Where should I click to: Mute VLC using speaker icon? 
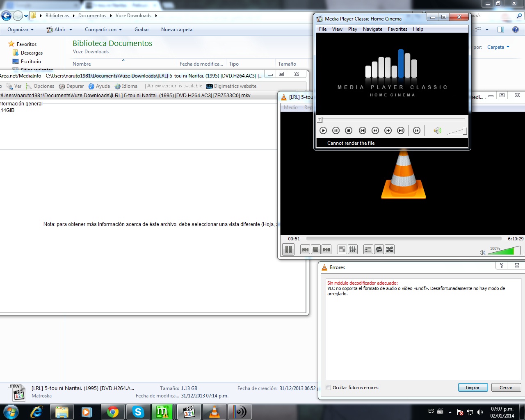pos(483,252)
